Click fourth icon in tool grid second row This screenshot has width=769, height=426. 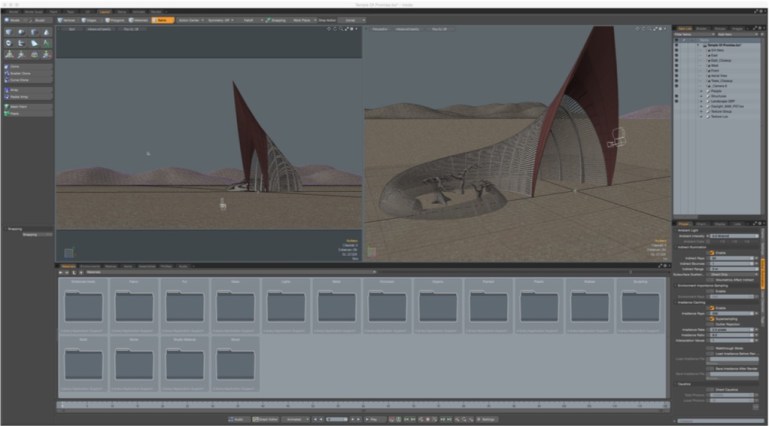coord(47,43)
